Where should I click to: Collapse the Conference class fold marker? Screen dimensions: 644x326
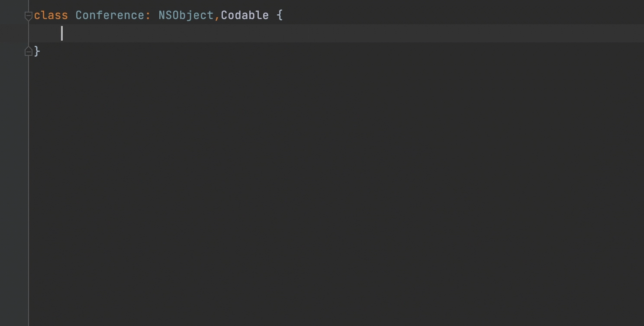click(29, 16)
